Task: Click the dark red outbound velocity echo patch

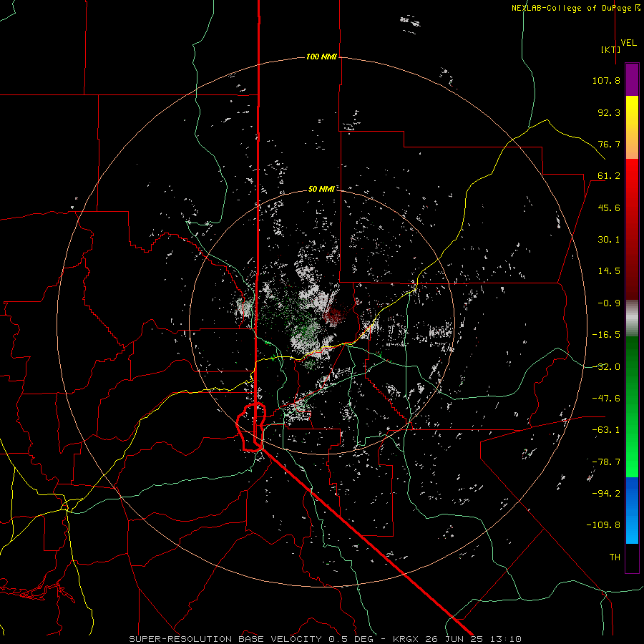Action: coord(333,316)
